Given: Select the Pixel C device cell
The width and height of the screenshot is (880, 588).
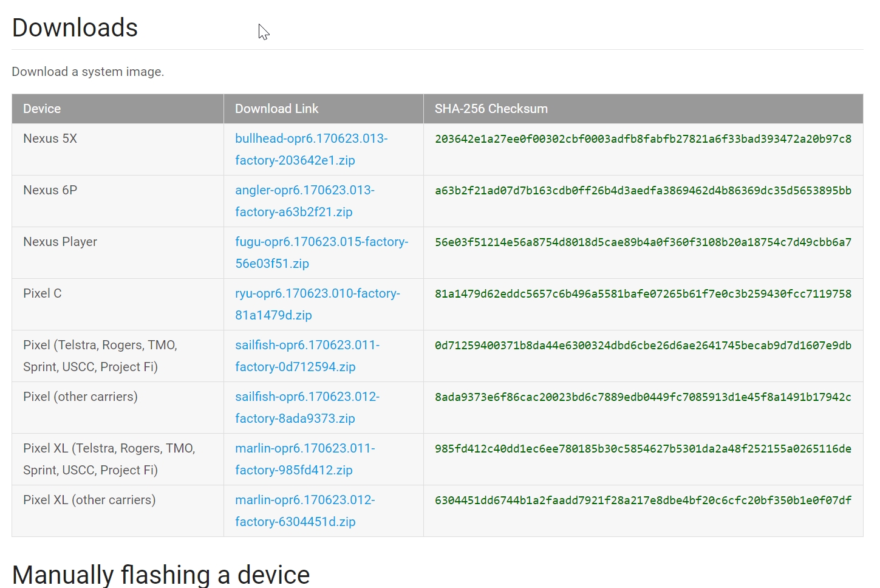Looking at the screenshot, I should pyautogui.click(x=118, y=304).
